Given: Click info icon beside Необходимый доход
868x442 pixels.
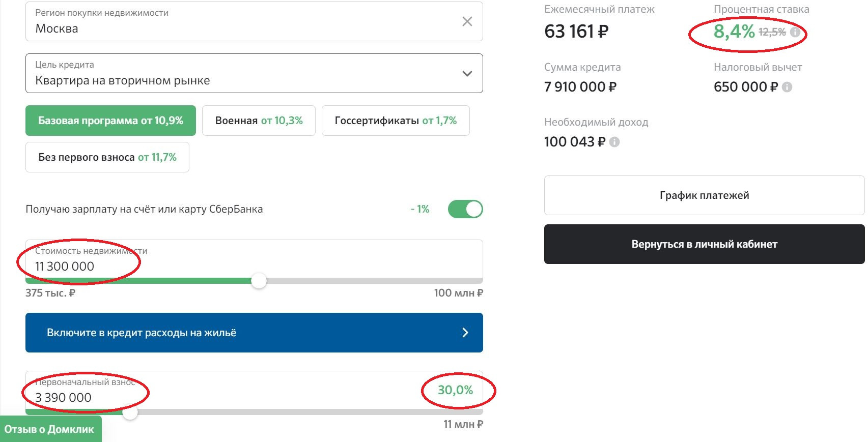Looking at the screenshot, I should (614, 142).
